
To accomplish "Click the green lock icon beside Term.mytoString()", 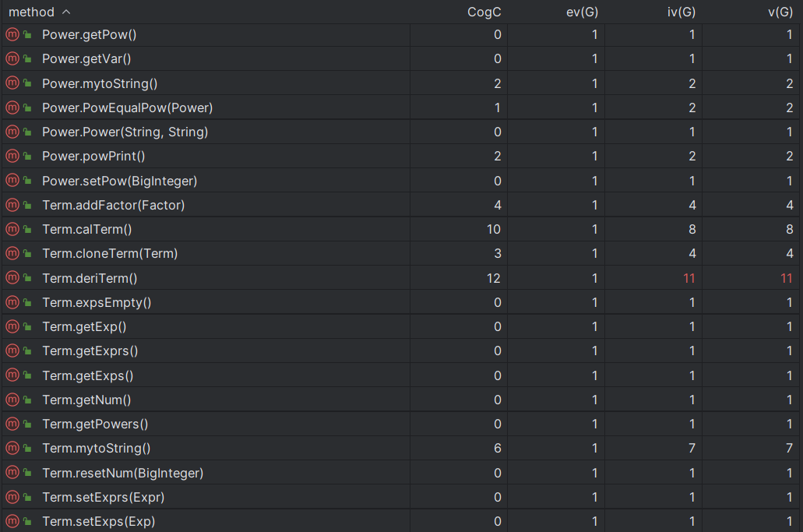I will click(x=27, y=449).
